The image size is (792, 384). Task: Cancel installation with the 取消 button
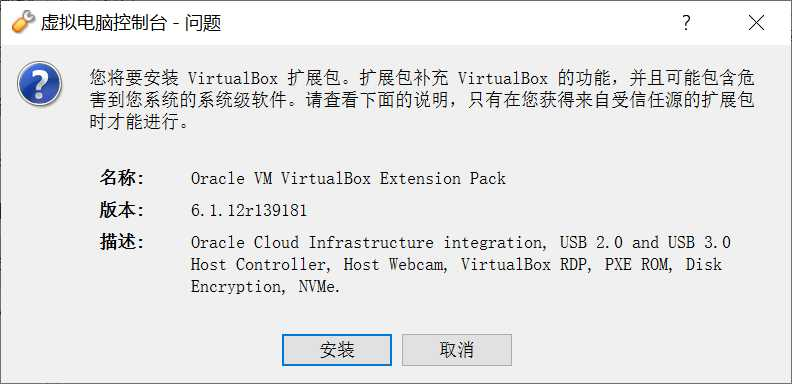coord(457,350)
